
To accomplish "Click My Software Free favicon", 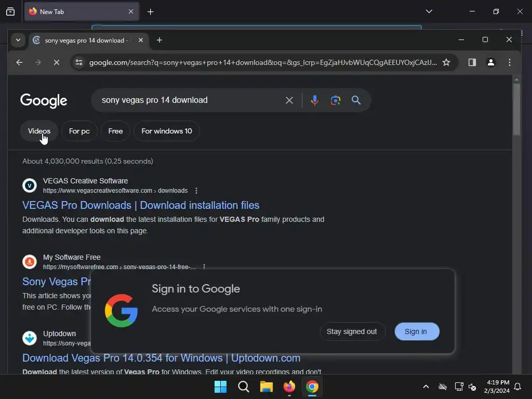I will click(x=30, y=262).
